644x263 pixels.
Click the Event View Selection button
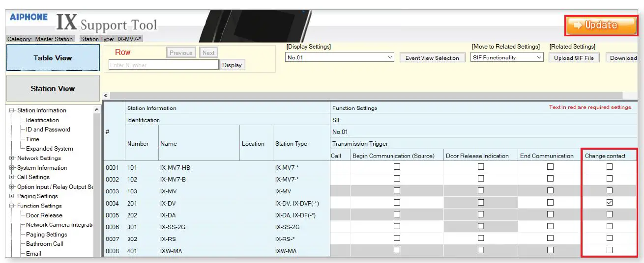432,58
